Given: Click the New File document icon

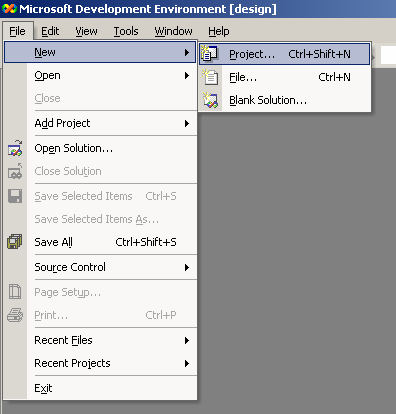Looking at the screenshot, I should (x=210, y=77).
